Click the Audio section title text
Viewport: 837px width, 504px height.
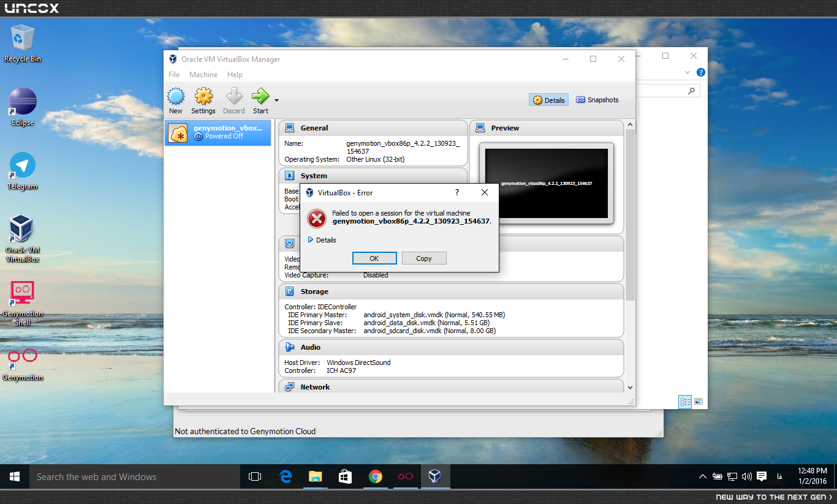[311, 347]
